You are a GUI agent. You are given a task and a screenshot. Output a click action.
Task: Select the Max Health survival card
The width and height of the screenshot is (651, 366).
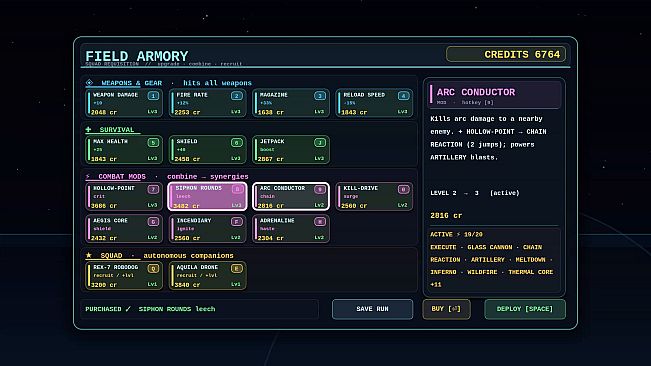tap(124, 149)
